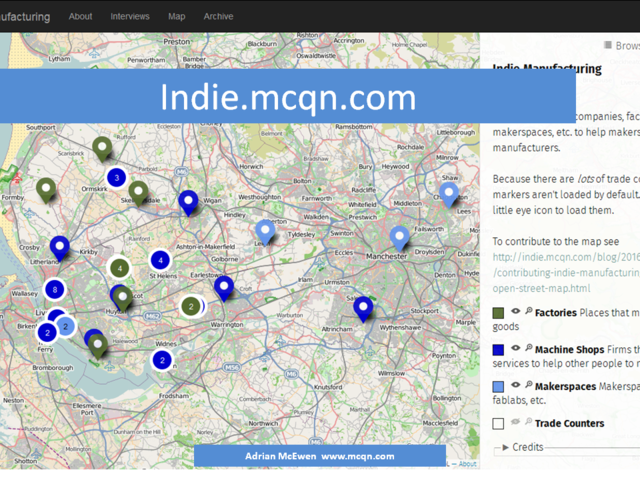Click the white Trade Counters swatch
The image size is (640, 480).
[x=498, y=424]
